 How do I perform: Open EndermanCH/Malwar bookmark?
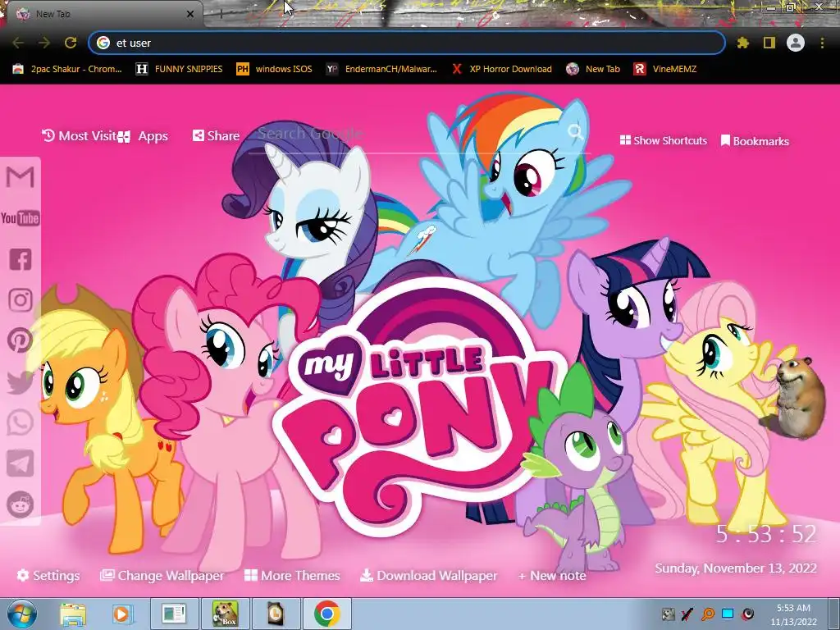click(381, 69)
